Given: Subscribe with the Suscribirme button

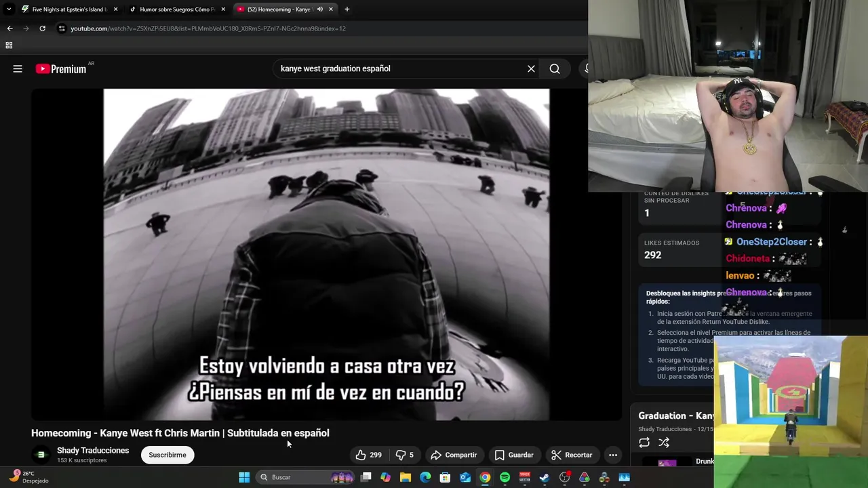Looking at the screenshot, I should (167, 455).
